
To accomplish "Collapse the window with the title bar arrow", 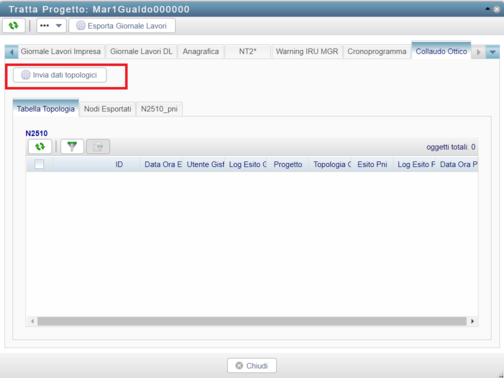I will tap(488, 9).
